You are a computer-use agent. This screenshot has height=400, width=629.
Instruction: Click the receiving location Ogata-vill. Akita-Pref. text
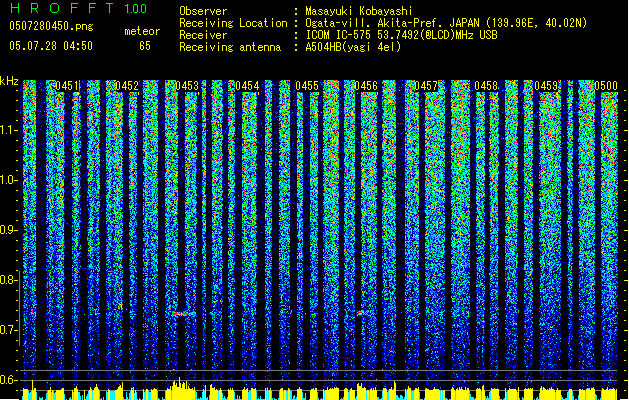(446, 23)
